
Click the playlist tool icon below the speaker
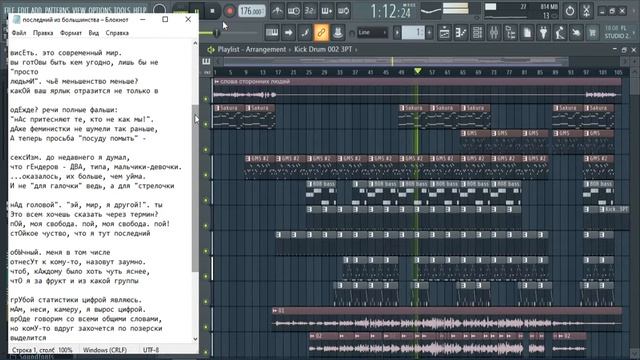[206, 62]
